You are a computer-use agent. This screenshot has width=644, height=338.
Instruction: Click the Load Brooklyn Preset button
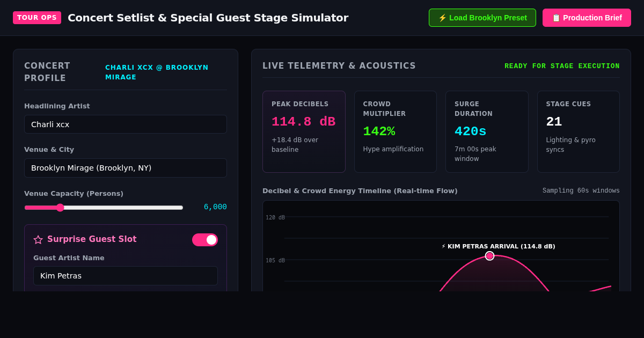482,18
